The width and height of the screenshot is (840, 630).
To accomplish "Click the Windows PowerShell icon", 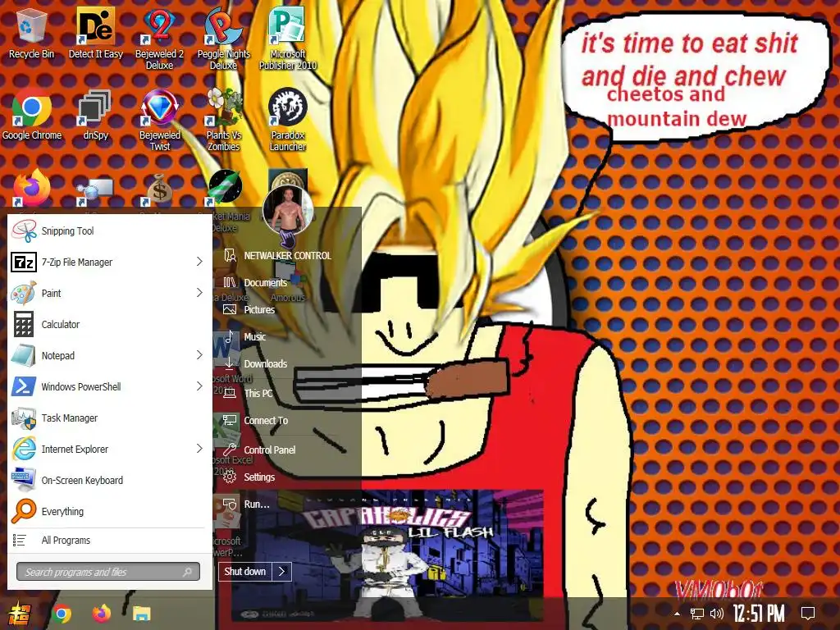I will pyautogui.click(x=24, y=386).
